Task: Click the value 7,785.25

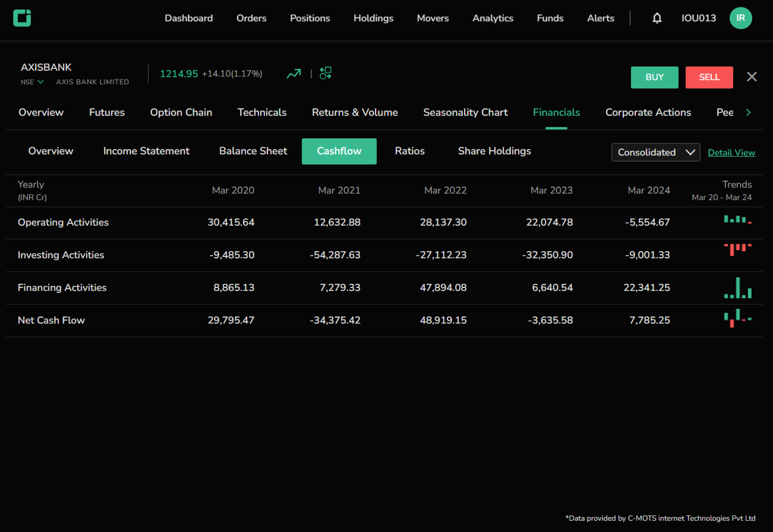Action: 649,320
